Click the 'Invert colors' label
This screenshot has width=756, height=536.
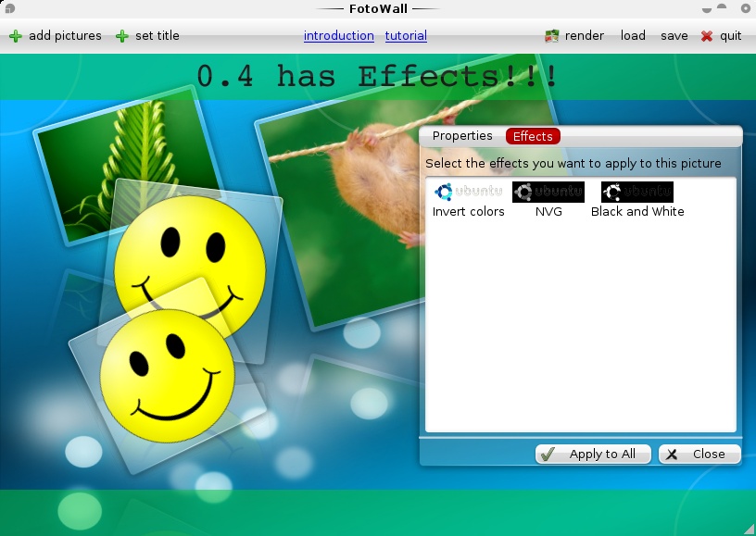[468, 212]
